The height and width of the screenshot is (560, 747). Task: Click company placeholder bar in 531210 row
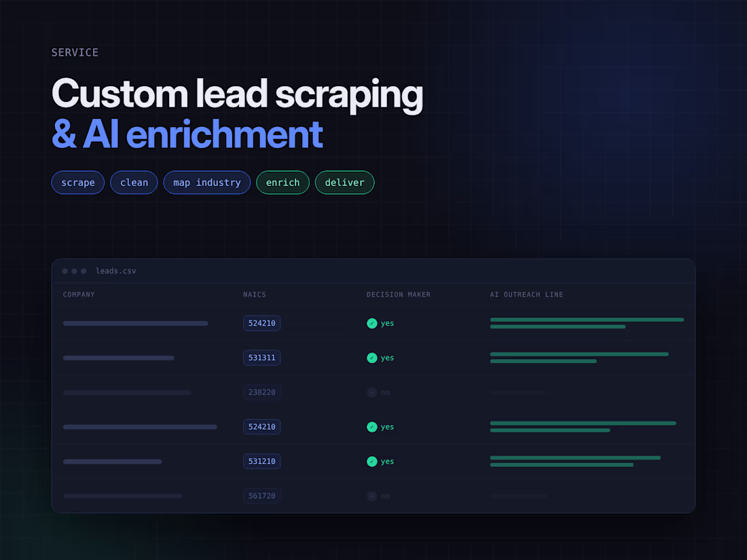point(113,462)
